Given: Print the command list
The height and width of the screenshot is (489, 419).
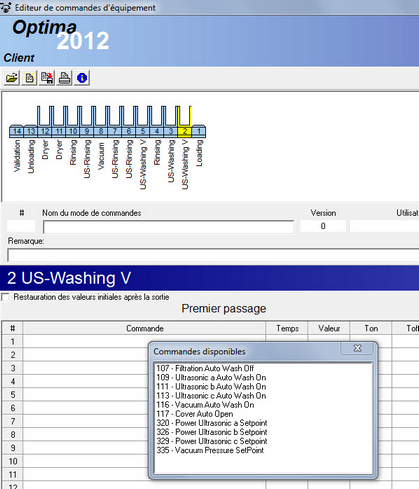Looking at the screenshot, I should tap(64, 78).
